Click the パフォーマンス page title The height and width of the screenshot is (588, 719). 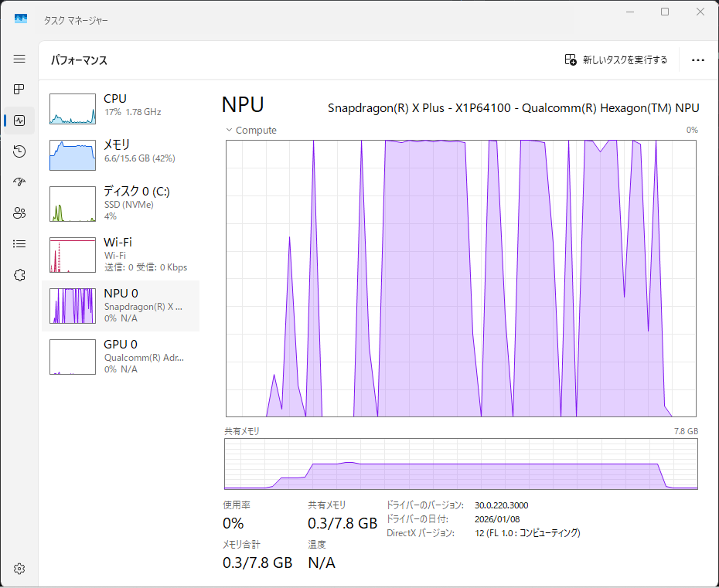point(79,60)
